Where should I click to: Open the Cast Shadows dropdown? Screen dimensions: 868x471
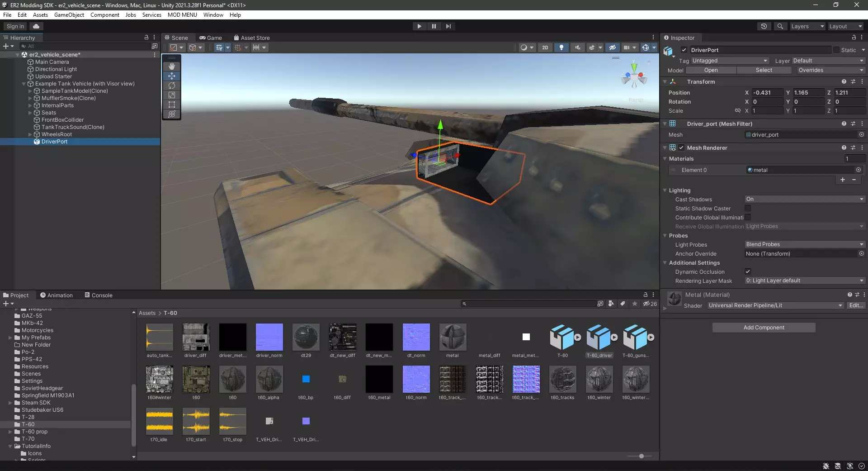coord(804,200)
